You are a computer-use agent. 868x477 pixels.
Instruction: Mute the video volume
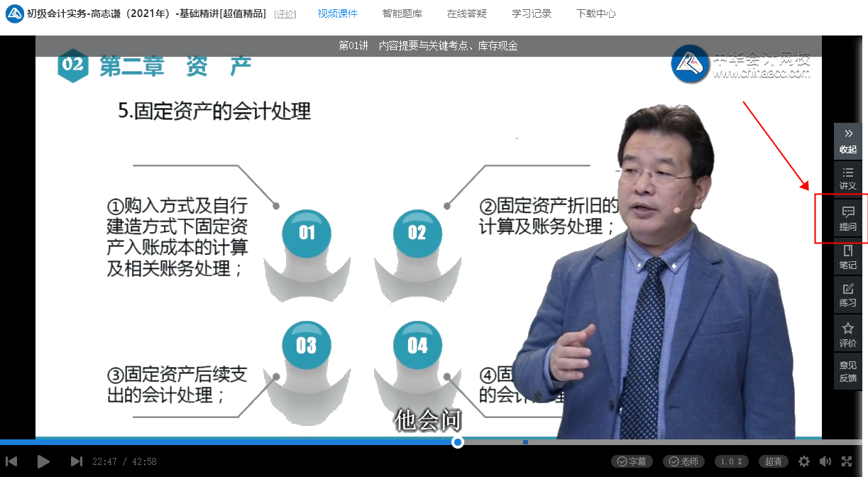pyautogui.click(x=825, y=461)
